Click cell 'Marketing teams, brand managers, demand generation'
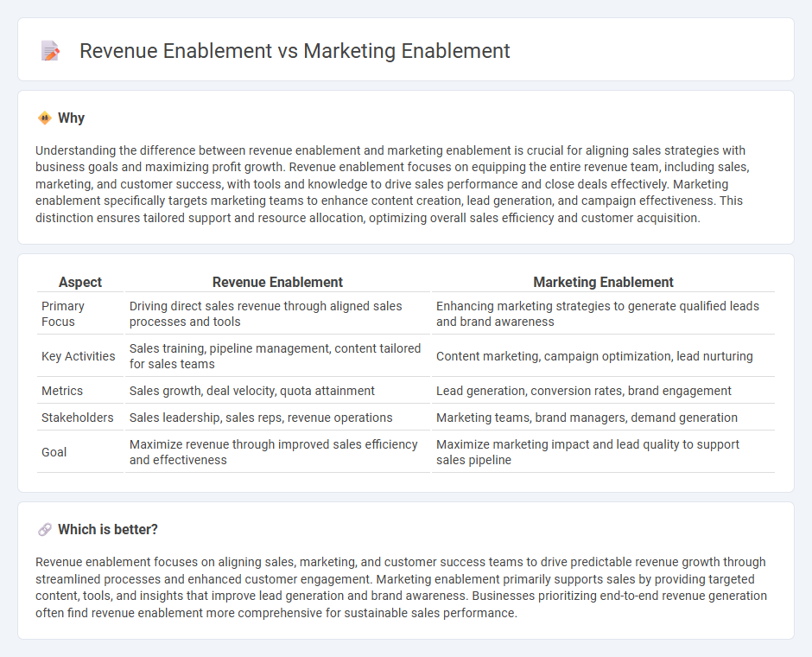812x657 pixels. coord(603,418)
